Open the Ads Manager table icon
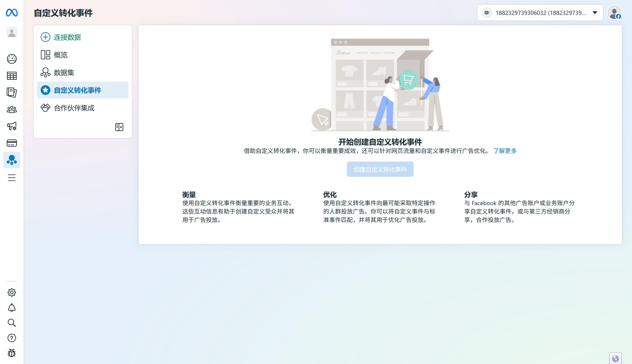This screenshot has height=364, width=632. (12, 76)
